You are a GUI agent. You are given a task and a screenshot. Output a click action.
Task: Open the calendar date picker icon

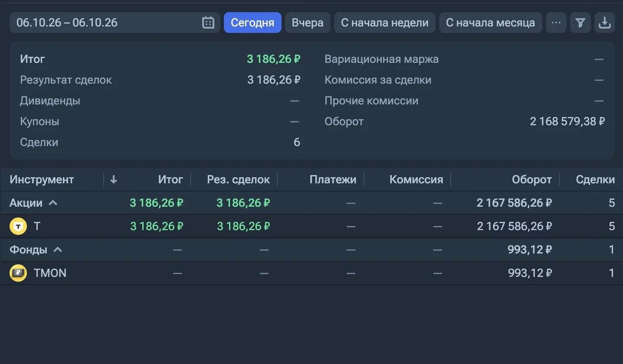208,23
